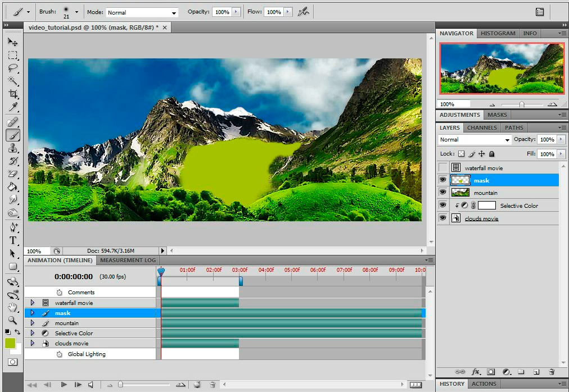Open the brush Mode dropdown
This screenshot has height=392, width=569.
(x=142, y=12)
